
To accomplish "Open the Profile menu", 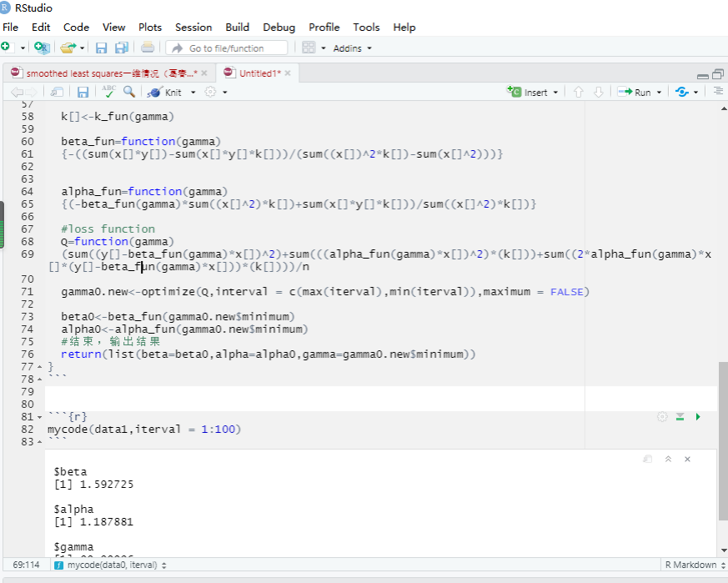I will 324,28.
